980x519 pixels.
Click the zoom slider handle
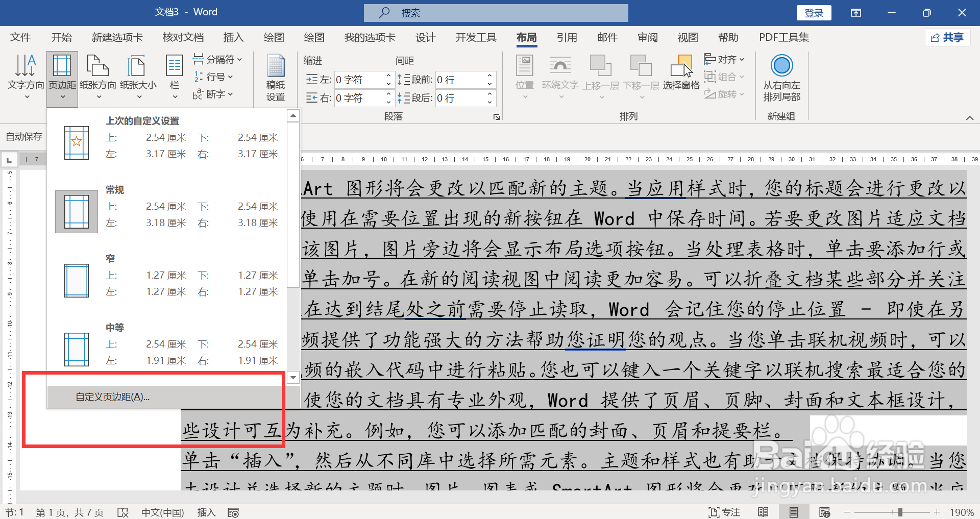click(900, 512)
